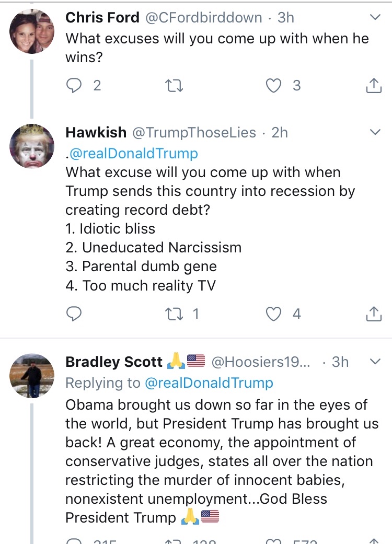392x544 pixels.
Task: Open Bradley Scott's tweet text
Action: (220, 461)
